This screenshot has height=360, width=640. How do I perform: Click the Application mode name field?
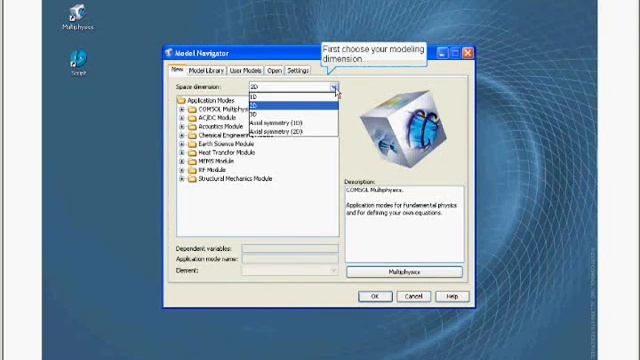coord(290,259)
